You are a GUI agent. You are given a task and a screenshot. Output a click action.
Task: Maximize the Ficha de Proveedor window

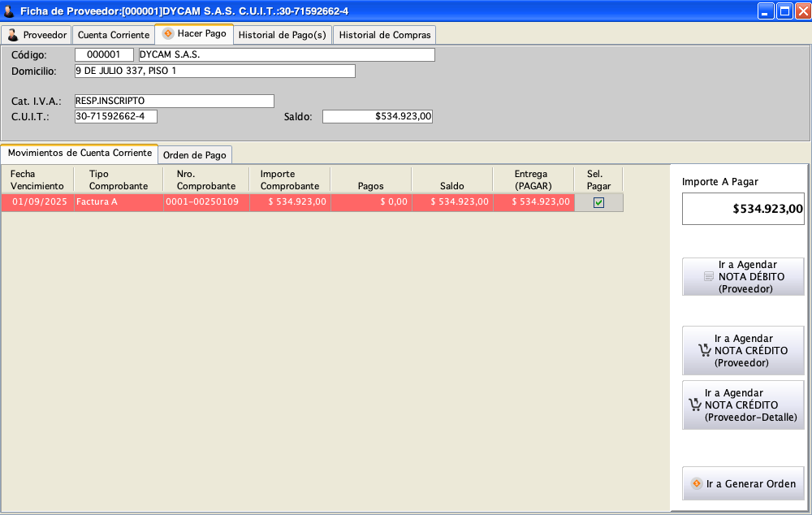click(784, 11)
